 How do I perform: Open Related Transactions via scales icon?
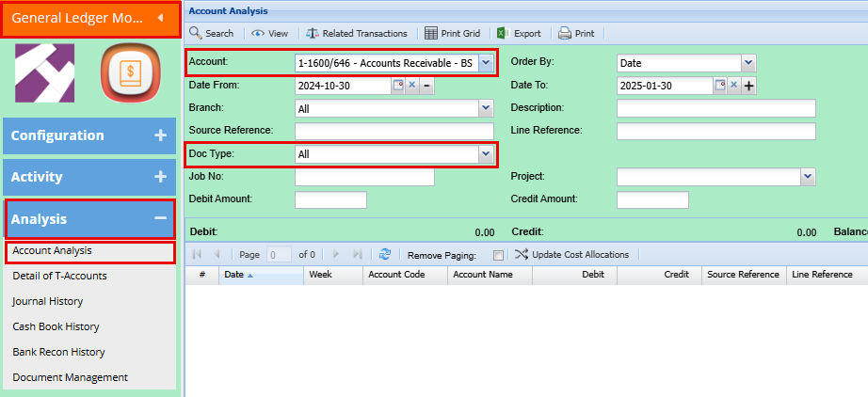coord(313,33)
